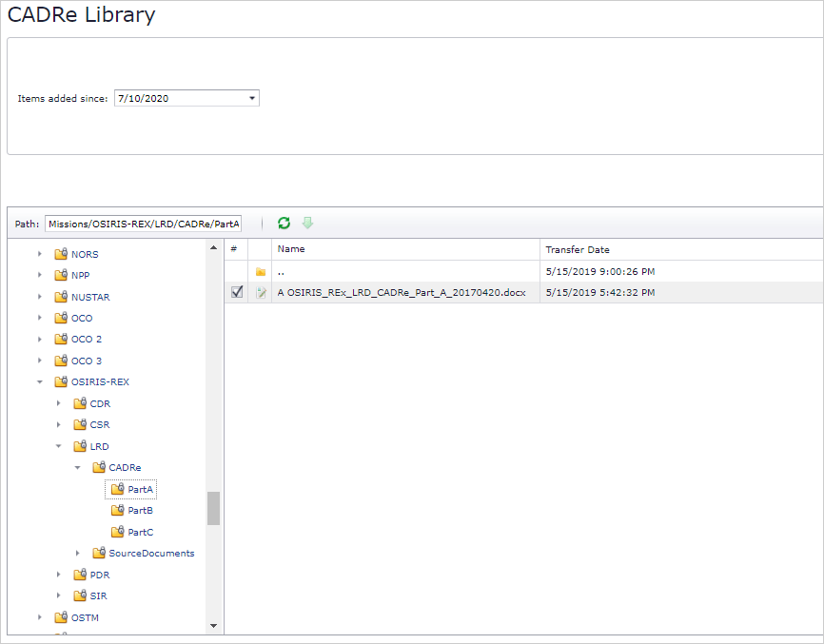Image resolution: width=824 pixels, height=644 pixels.
Task: Click the green download arrow icon
Action: (x=307, y=223)
